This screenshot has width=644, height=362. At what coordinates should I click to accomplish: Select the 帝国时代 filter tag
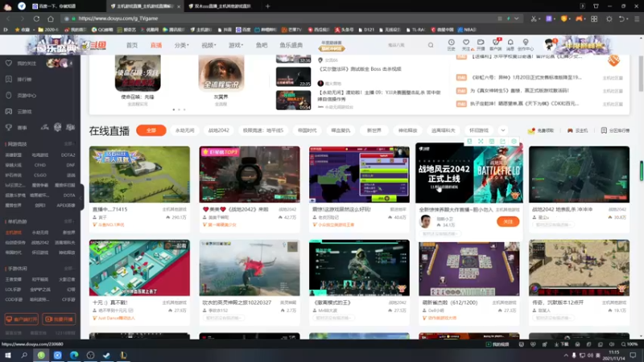[x=308, y=130]
